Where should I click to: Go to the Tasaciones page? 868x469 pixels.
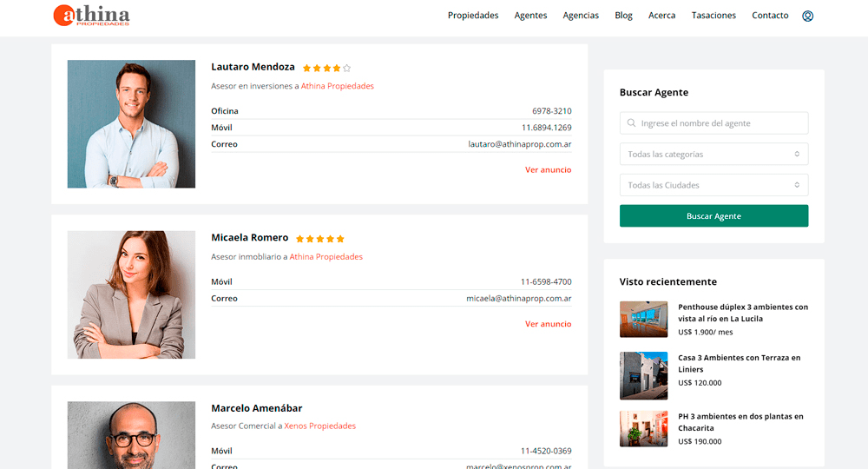(x=713, y=16)
